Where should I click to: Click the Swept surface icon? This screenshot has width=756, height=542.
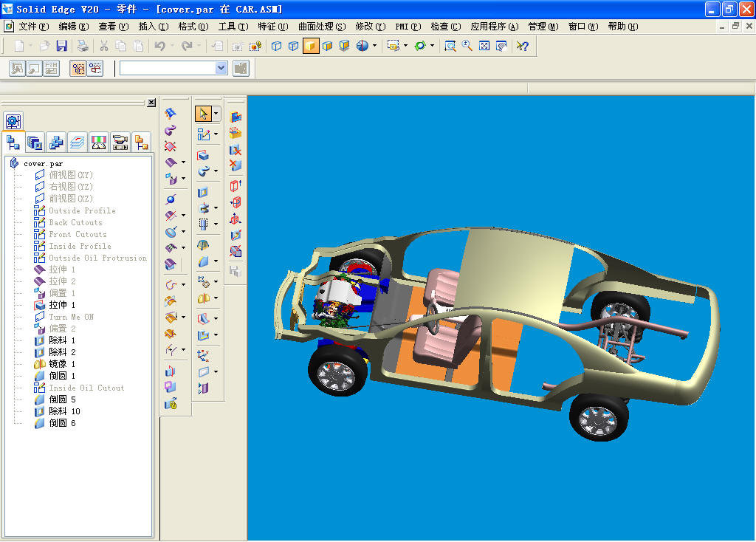point(171,130)
